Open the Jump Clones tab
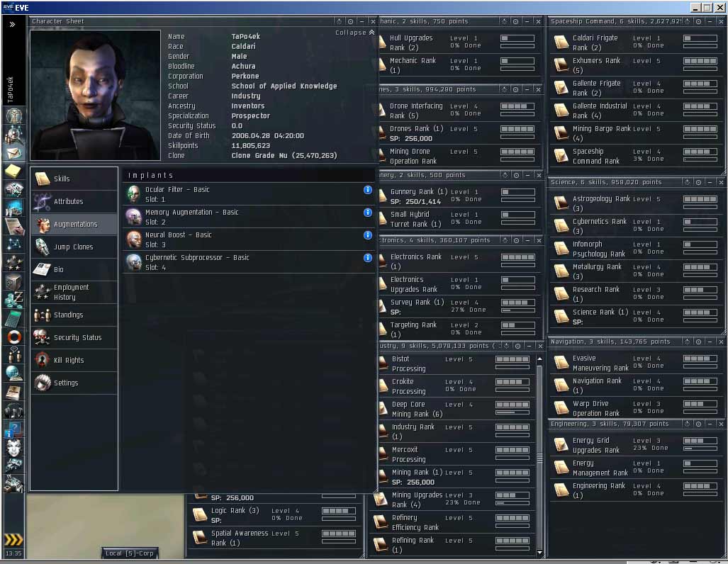Viewport: 728px width, 564px height. [x=74, y=247]
